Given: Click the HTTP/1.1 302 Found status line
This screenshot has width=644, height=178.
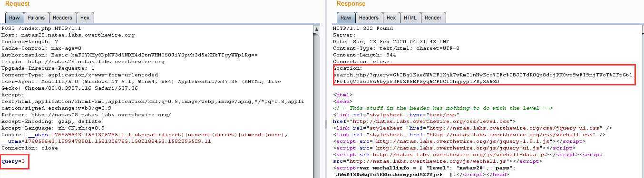Looking at the screenshot, I should [x=363, y=28].
